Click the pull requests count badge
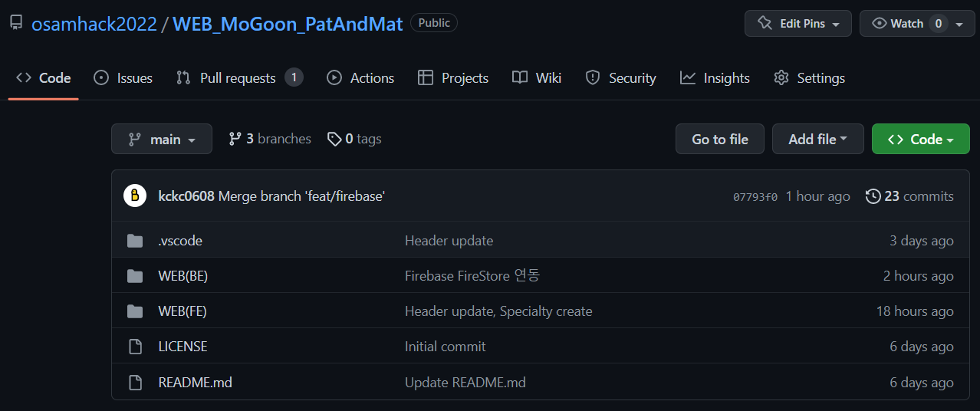 pos(294,77)
